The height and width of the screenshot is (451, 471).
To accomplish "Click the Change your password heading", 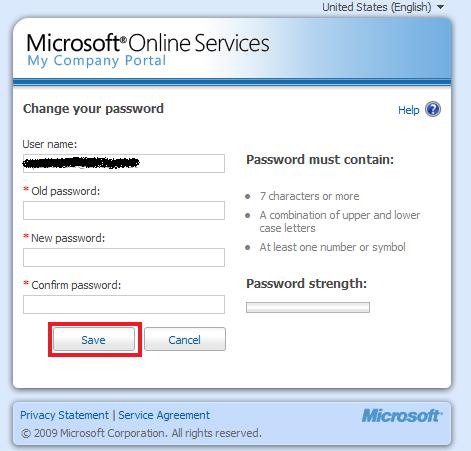I will click(x=93, y=109).
